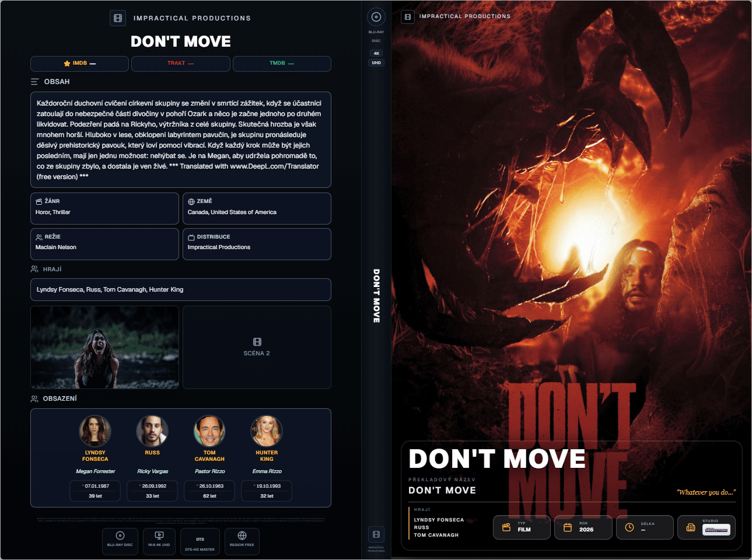Click the Blu-ray disc icon on spine top
Image resolution: width=752 pixels, height=560 pixels.
376,17
